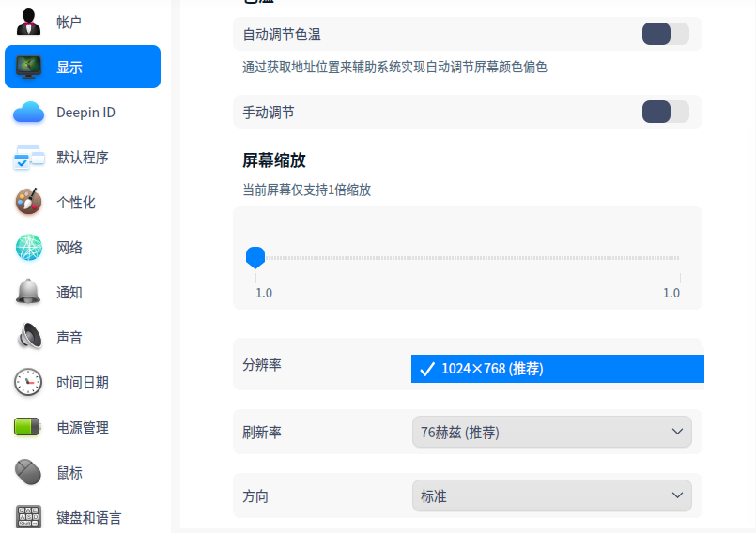756x533 pixels.
Task: Click the Keyboard and Language (键盘和语言) icon
Action: point(28,517)
